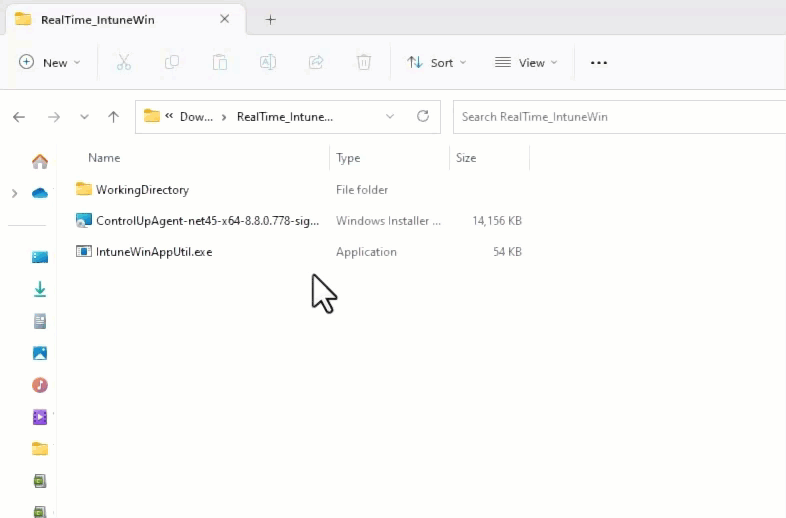
Task: Select ControlUpAgent-net45-x64-8.8.0.778 file name
Action: coord(208,221)
